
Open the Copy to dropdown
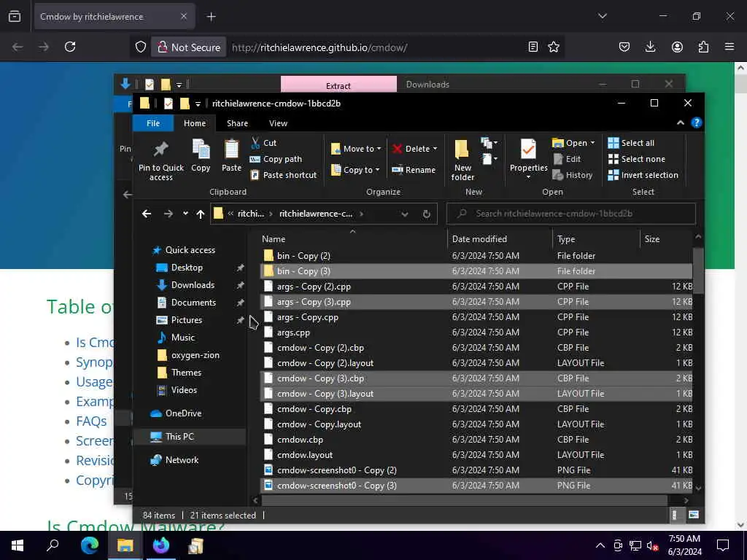pyautogui.click(x=355, y=169)
